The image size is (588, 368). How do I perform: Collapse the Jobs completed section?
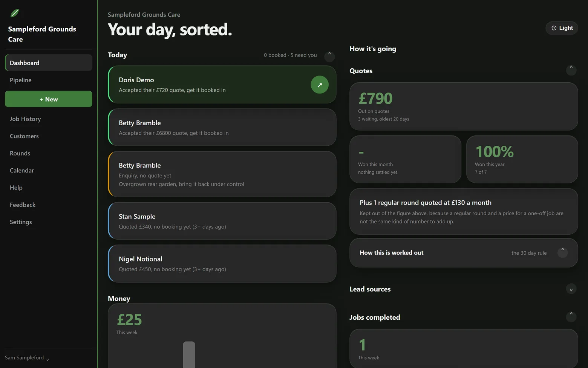(571, 316)
